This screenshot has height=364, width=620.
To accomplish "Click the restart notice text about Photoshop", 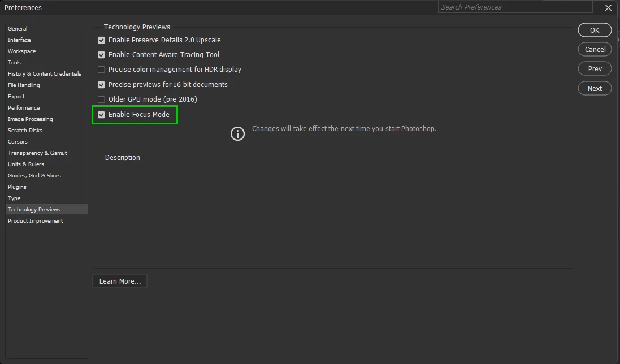I will (x=344, y=129).
